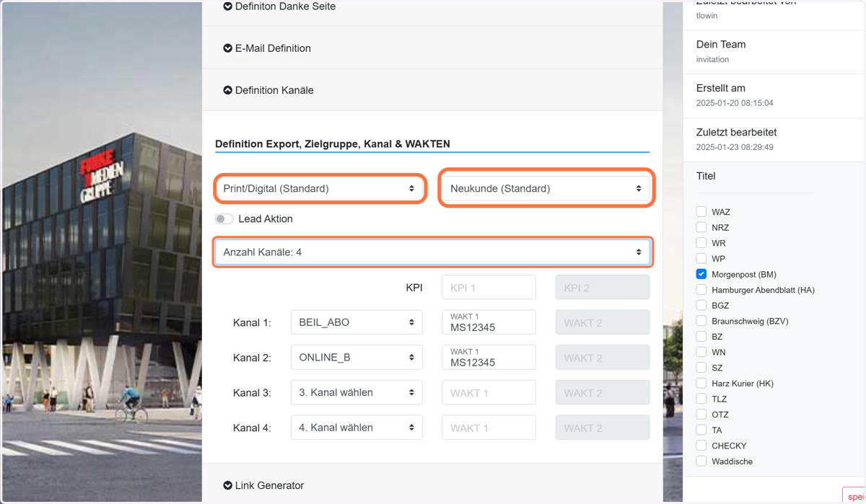
Task: Click the Definition Export, Zielgruppe heading
Action: pyautogui.click(x=333, y=143)
